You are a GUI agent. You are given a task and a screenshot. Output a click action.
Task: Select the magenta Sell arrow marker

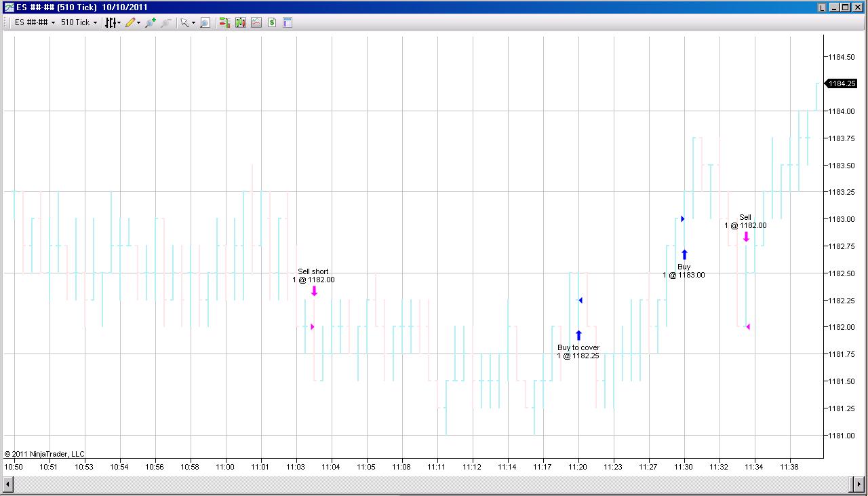click(746, 237)
